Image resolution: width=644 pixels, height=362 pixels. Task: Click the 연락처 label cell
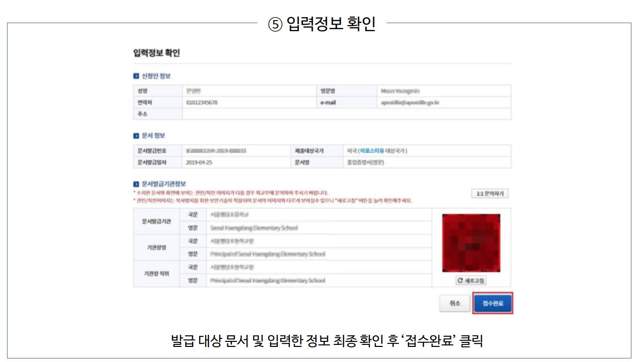[x=158, y=103]
